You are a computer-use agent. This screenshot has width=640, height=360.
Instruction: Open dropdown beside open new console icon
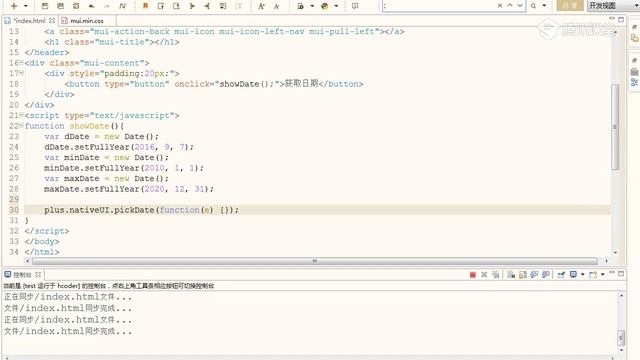pyautogui.click(x=602, y=275)
